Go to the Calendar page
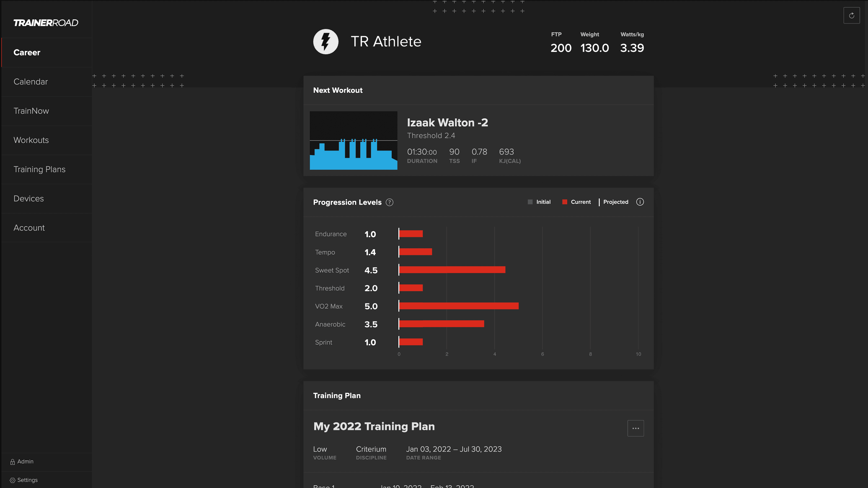 tap(46, 82)
